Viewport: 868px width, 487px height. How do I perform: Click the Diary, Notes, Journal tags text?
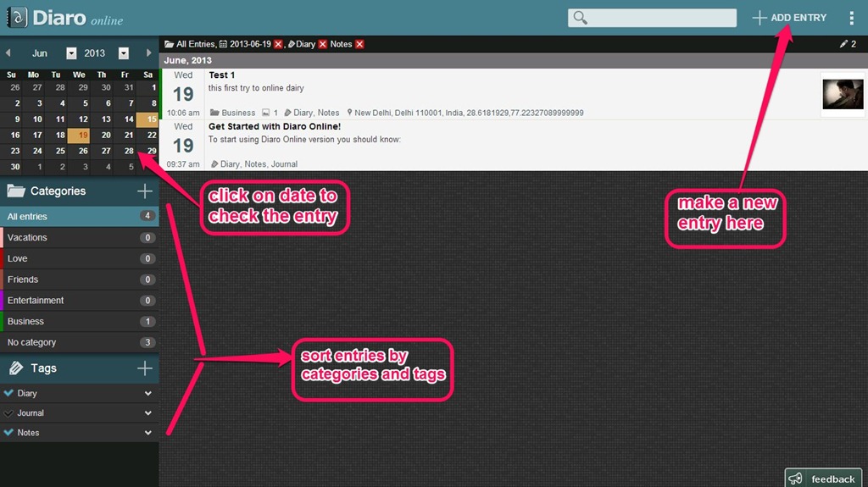click(259, 163)
